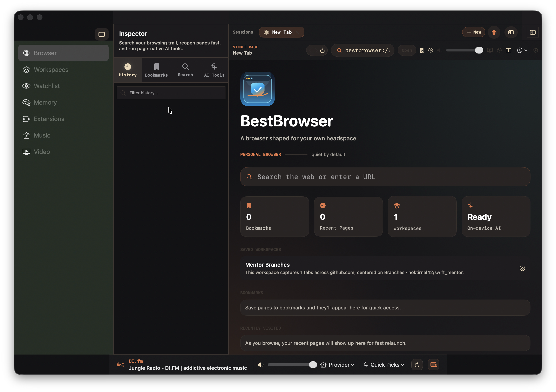This screenshot has width=556, height=392.
Task: Open the Mentor Branches saved workspace
Action: [x=385, y=268]
